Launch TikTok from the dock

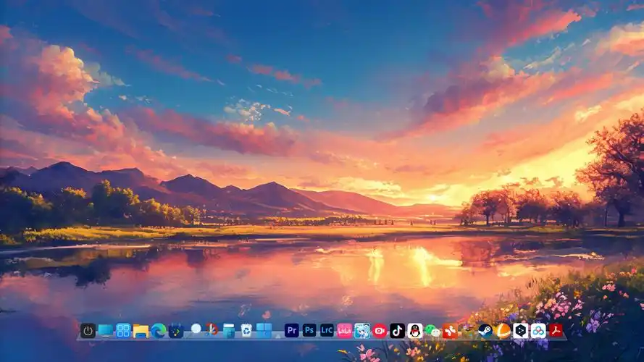point(397,331)
